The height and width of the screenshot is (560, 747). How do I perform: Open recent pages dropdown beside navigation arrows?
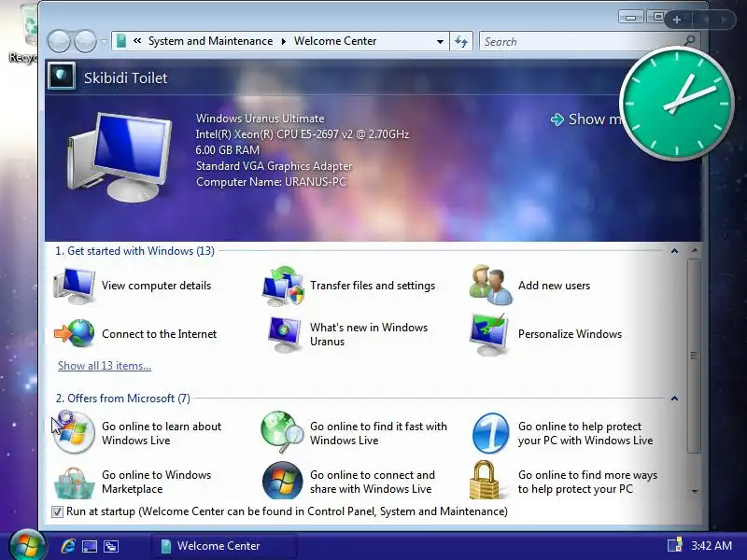coord(104,41)
